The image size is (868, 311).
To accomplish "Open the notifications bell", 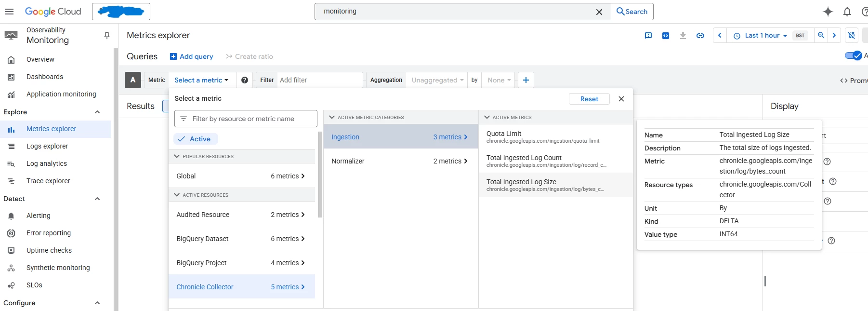I will [847, 12].
